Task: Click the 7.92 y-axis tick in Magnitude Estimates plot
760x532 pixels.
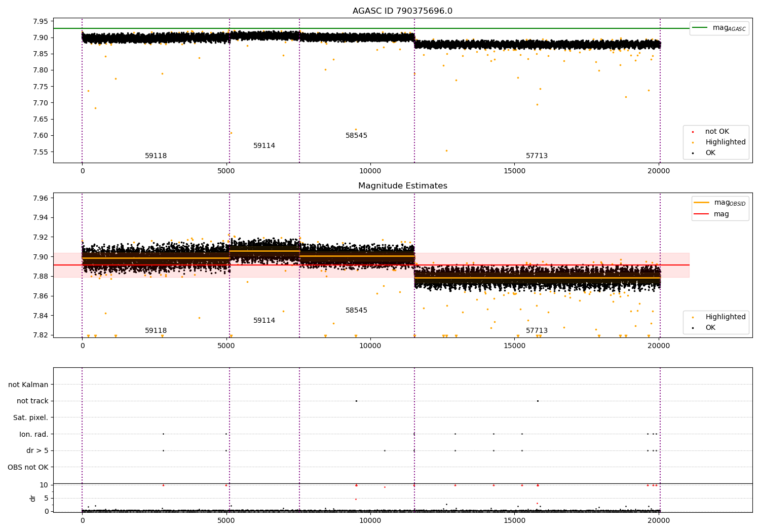Action: (41, 237)
